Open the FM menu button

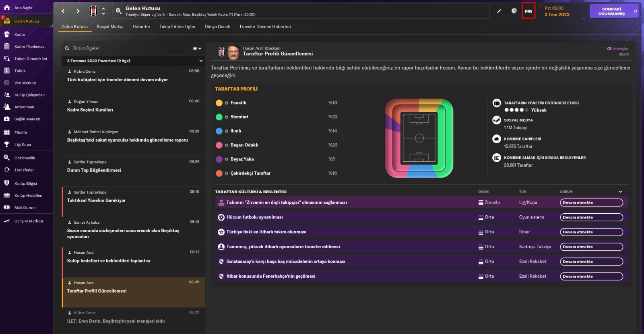(528, 11)
